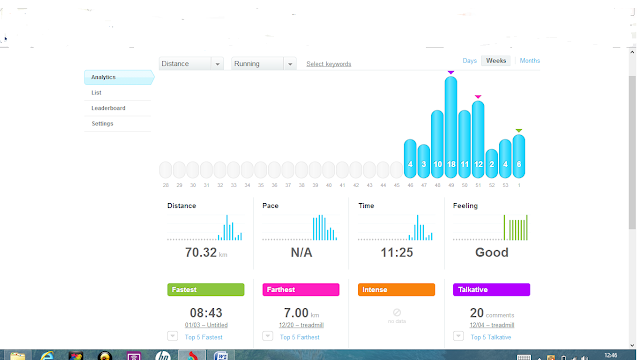
Task: Expand the Top 5 Farthest arrow
Action: click(267, 336)
